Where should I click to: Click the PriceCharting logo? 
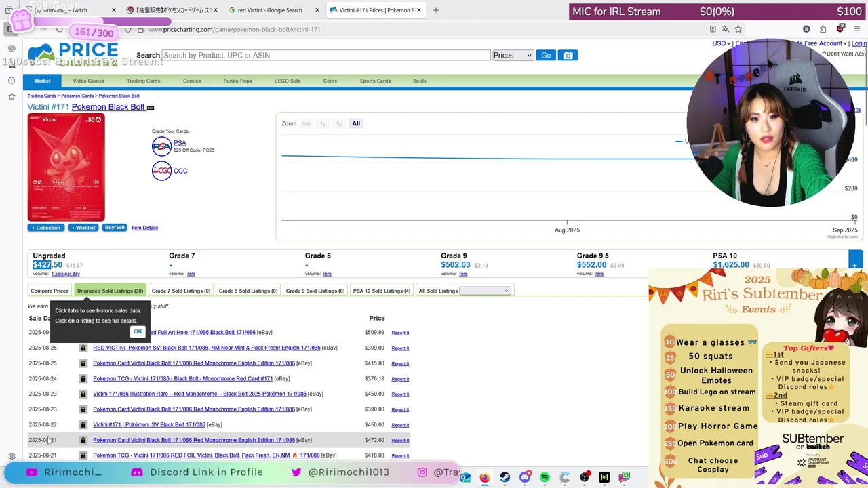[73, 54]
